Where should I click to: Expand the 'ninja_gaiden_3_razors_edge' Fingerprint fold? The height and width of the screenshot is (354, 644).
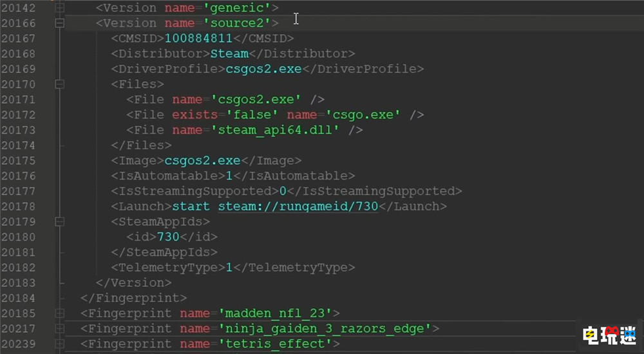click(59, 328)
